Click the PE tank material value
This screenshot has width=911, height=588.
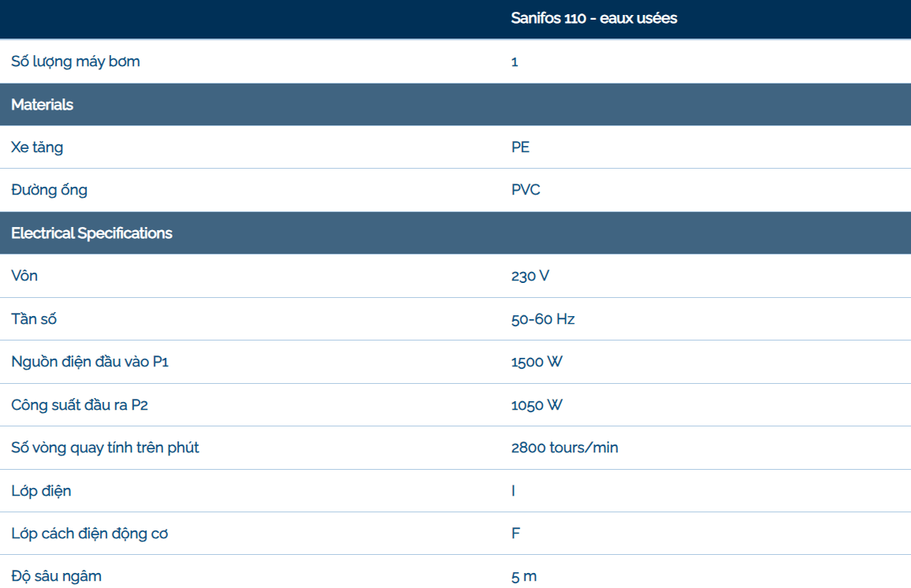(520, 147)
